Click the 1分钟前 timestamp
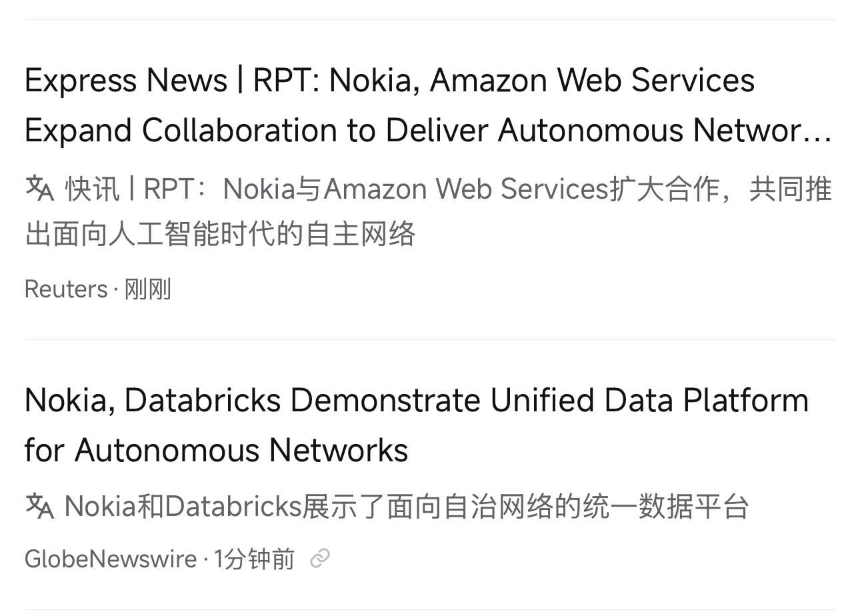 click(254, 559)
